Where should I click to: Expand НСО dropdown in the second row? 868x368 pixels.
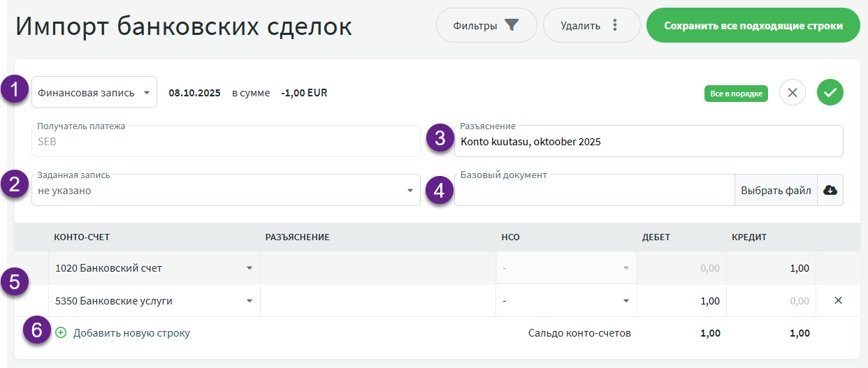[x=626, y=301]
